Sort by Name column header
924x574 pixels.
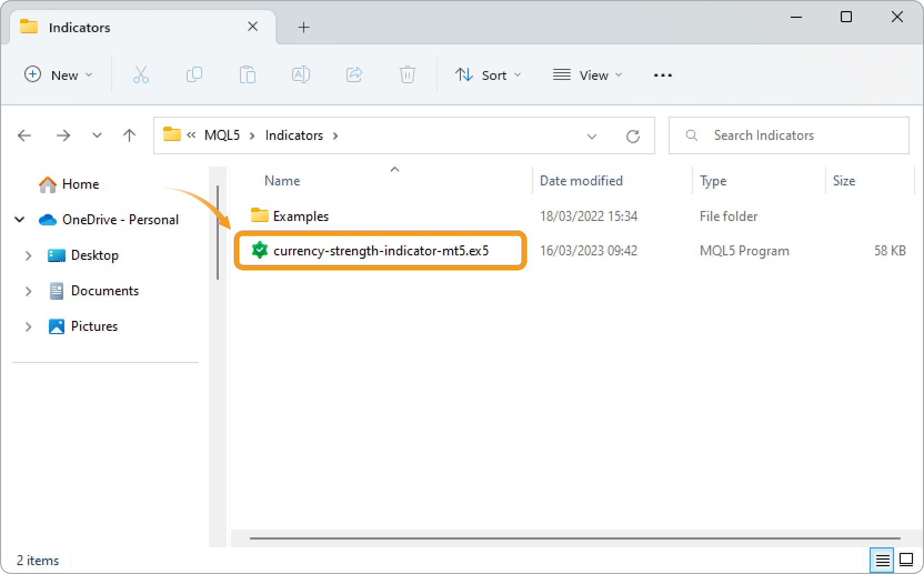point(282,181)
